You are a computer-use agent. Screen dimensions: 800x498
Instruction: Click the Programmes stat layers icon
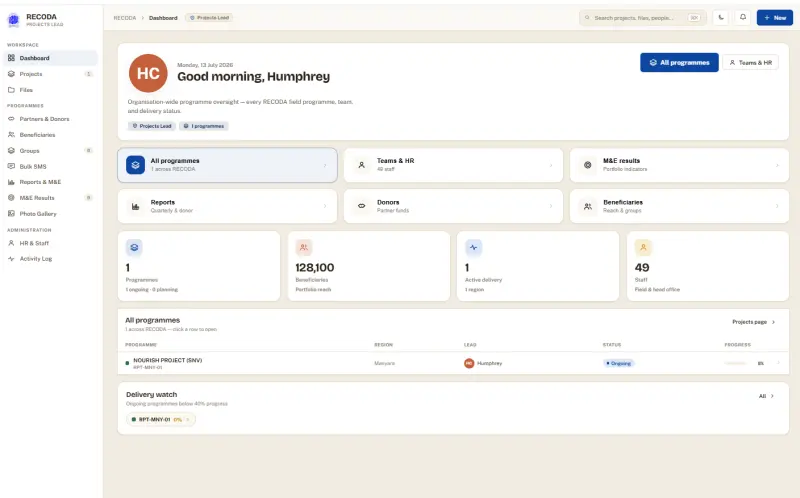pos(134,247)
